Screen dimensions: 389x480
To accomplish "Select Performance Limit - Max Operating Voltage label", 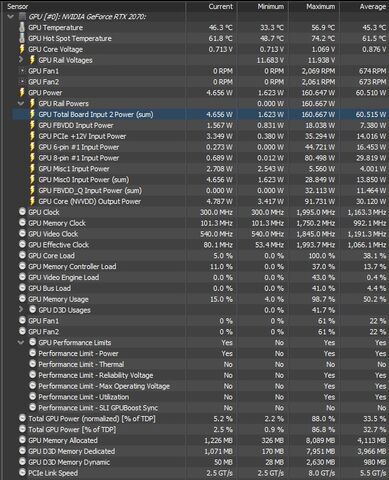I will point(104,386).
